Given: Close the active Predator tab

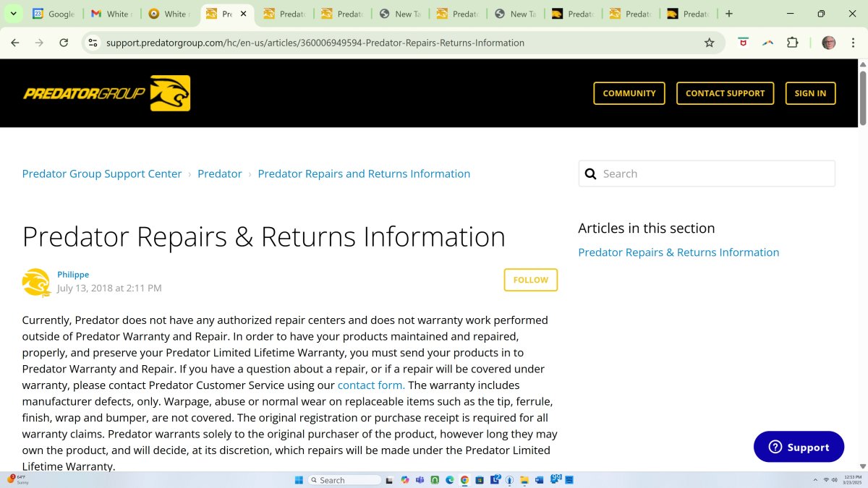Looking at the screenshot, I should coord(243,14).
